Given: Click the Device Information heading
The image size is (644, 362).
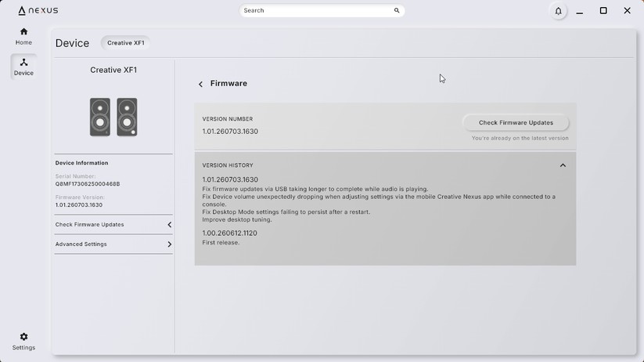Looking at the screenshot, I should click(81, 163).
